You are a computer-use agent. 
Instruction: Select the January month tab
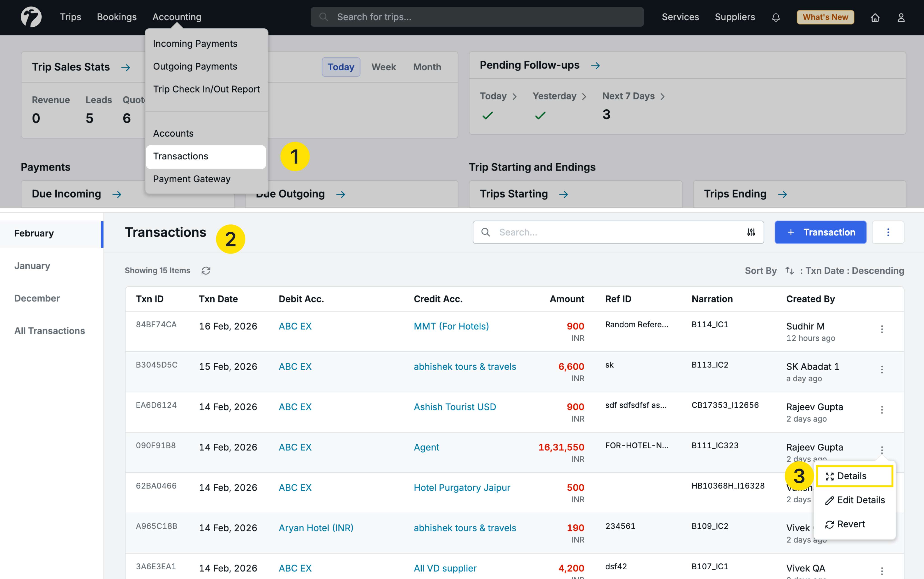pyautogui.click(x=32, y=266)
